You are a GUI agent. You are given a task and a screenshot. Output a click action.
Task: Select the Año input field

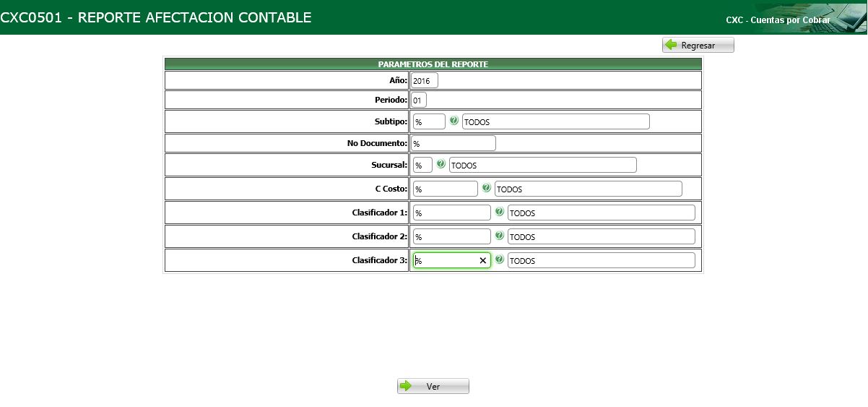425,81
